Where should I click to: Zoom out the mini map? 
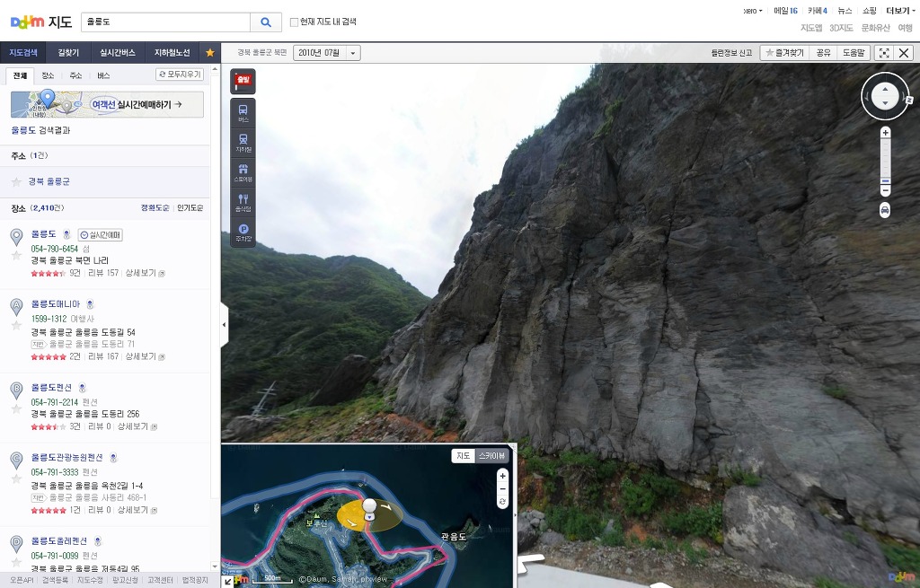(503, 489)
